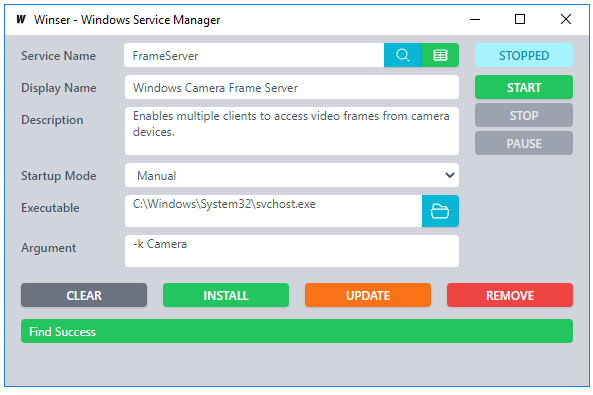Minimize the Winser window
Image resolution: width=593 pixels, height=395 pixels.
tap(475, 19)
